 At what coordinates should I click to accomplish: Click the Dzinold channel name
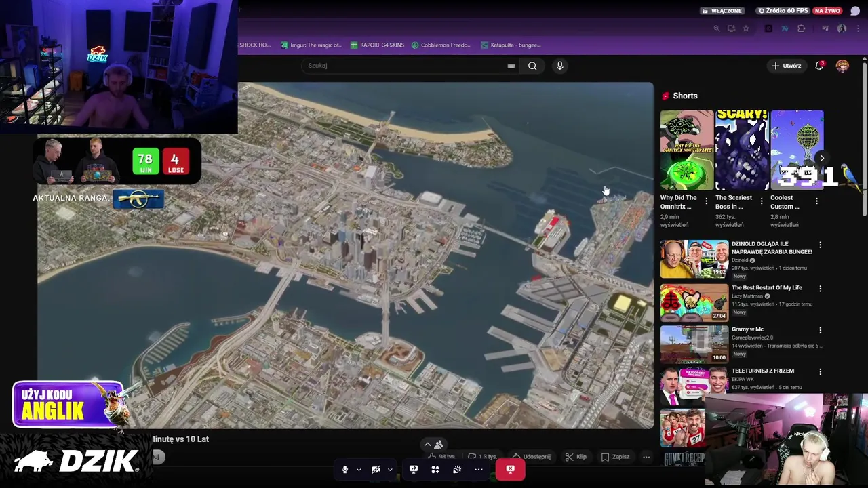tap(739, 260)
